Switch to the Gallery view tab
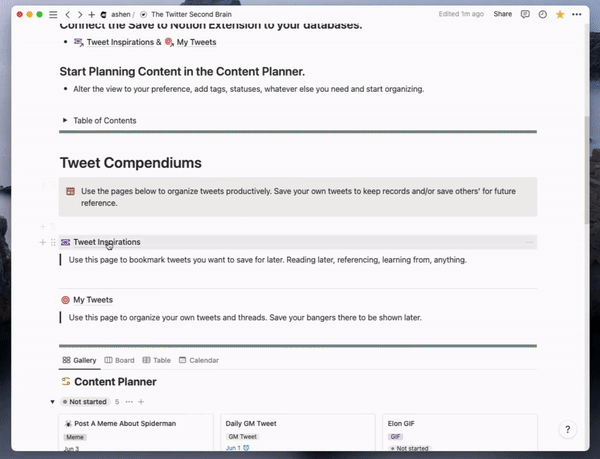 pos(79,360)
